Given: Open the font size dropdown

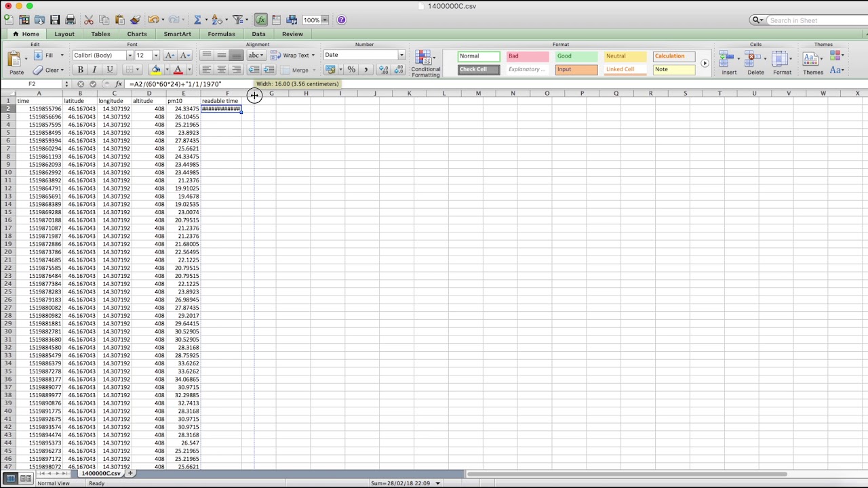Looking at the screenshot, I should 156,56.
